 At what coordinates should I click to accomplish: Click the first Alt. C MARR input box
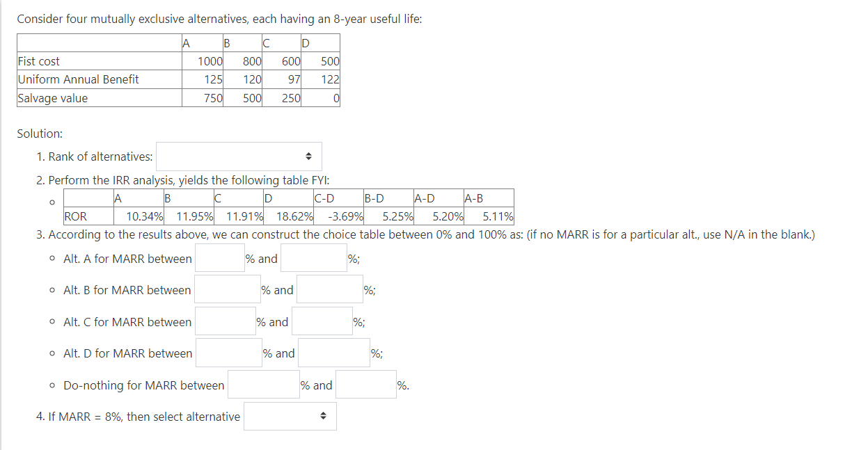pyautogui.click(x=226, y=321)
